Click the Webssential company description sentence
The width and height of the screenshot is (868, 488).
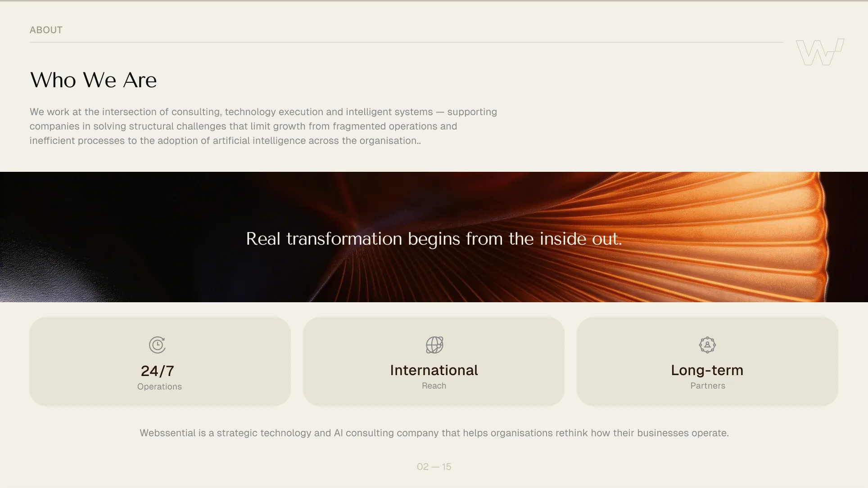click(x=434, y=433)
